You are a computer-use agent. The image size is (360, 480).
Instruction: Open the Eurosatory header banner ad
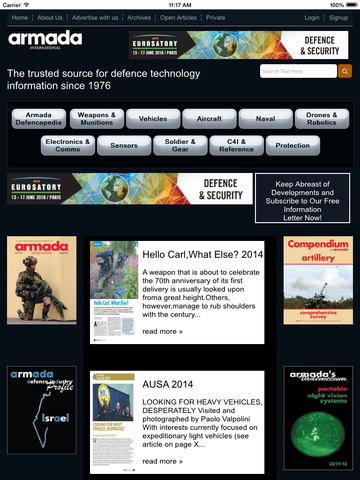tap(239, 45)
